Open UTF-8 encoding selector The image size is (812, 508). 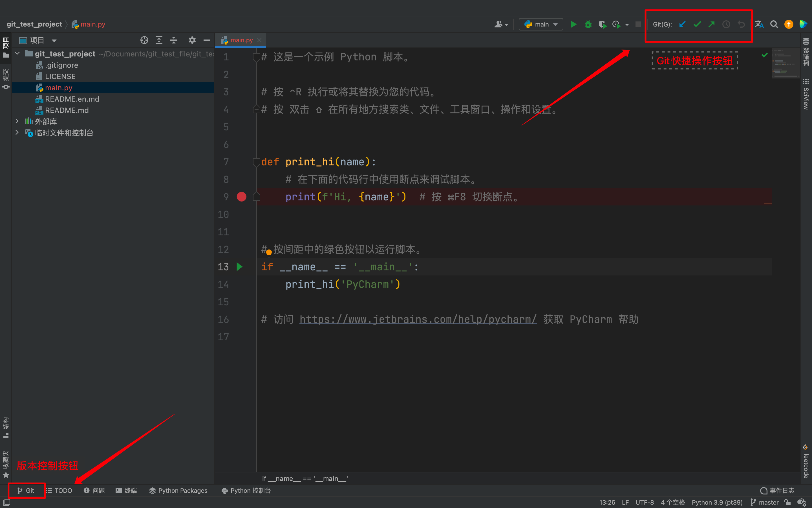click(645, 502)
